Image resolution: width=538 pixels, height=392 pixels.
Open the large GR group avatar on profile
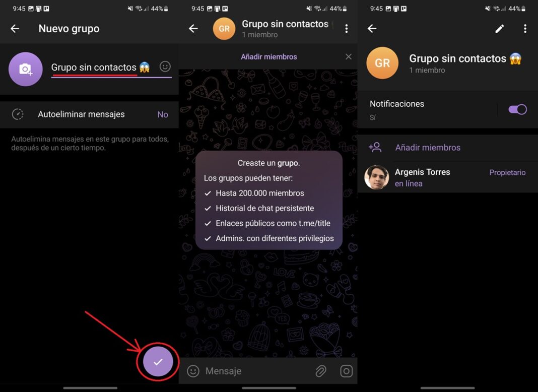point(382,63)
